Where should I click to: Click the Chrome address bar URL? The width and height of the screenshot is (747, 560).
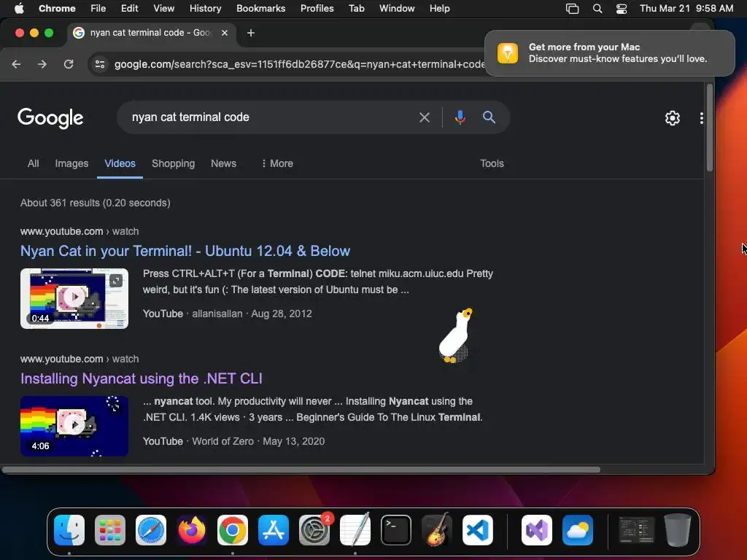(x=299, y=64)
